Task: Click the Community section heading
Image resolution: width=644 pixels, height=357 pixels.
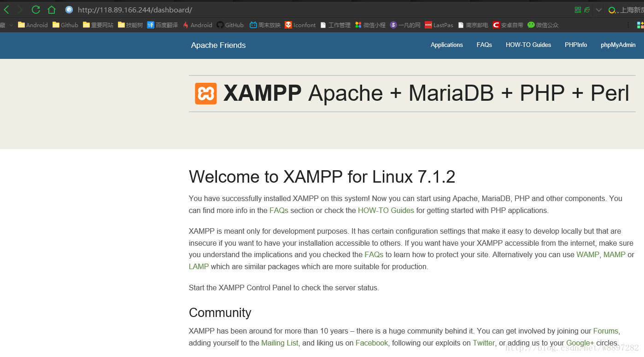Action: [220, 313]
